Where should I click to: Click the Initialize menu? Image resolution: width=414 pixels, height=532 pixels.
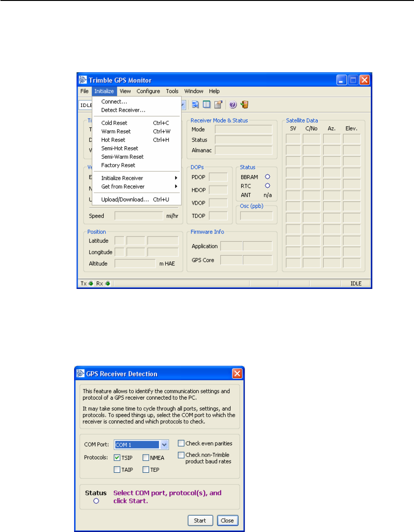(x=104, y=91)
